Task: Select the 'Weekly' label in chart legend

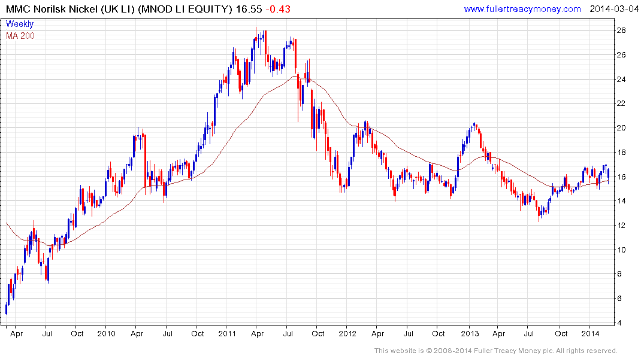Action: (x=20, y=24)
